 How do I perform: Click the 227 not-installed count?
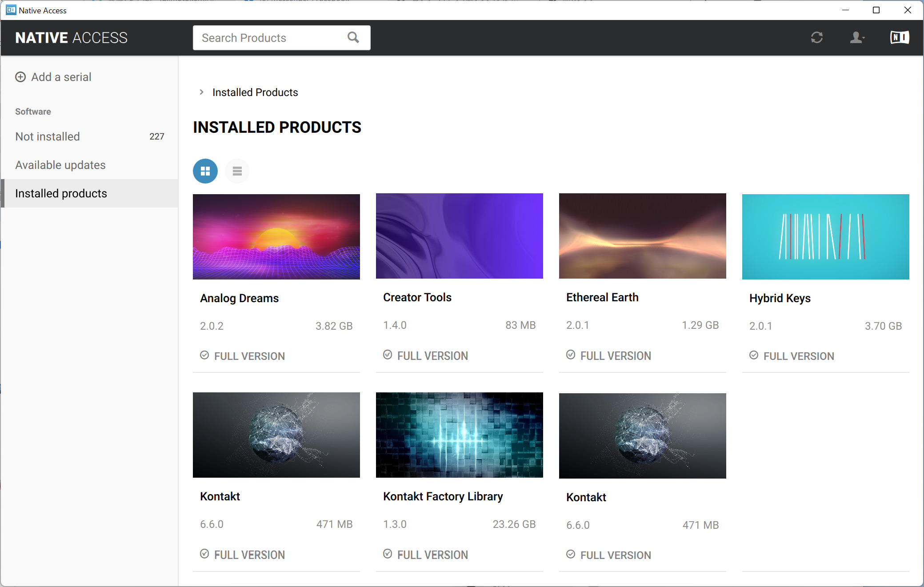[157, 136]
